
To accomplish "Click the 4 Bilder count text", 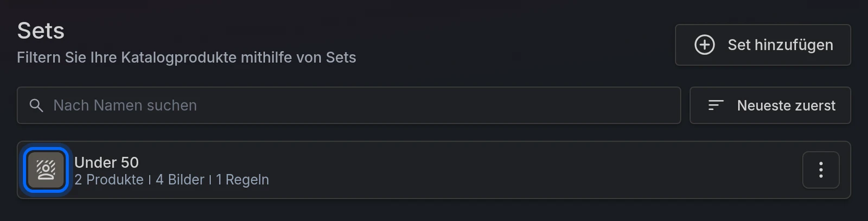I will tap(180, 180).
